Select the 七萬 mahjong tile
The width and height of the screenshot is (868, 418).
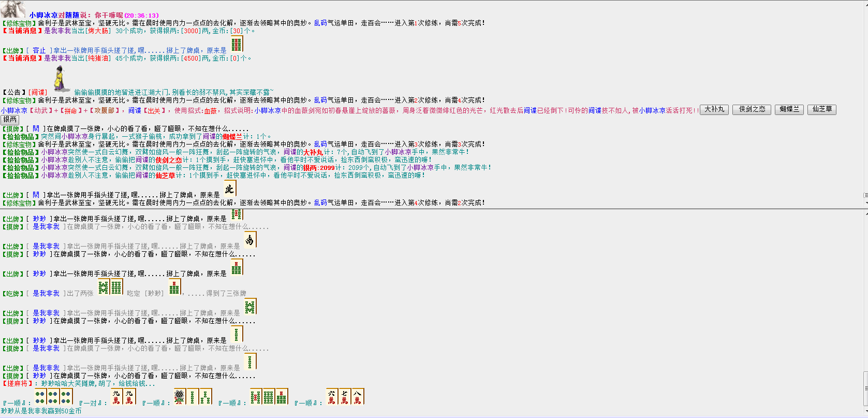click(x=345, y=397)
